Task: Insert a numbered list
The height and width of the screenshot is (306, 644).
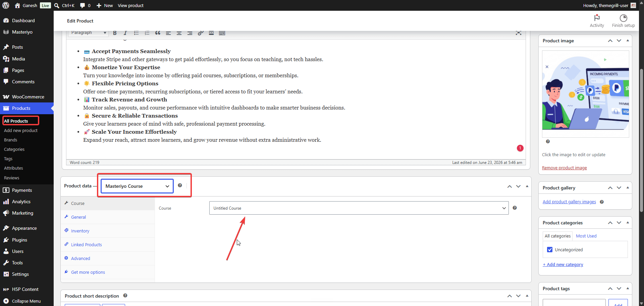Action: coord(147,33)
